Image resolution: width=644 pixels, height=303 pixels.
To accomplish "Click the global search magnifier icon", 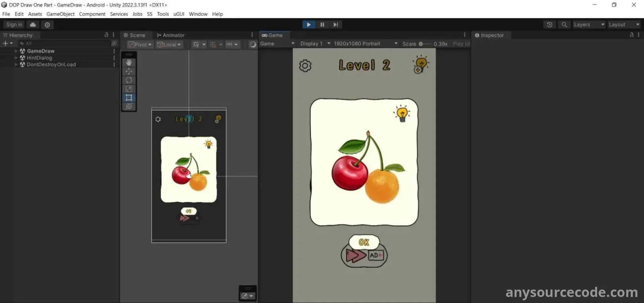I will coord(564,25).
